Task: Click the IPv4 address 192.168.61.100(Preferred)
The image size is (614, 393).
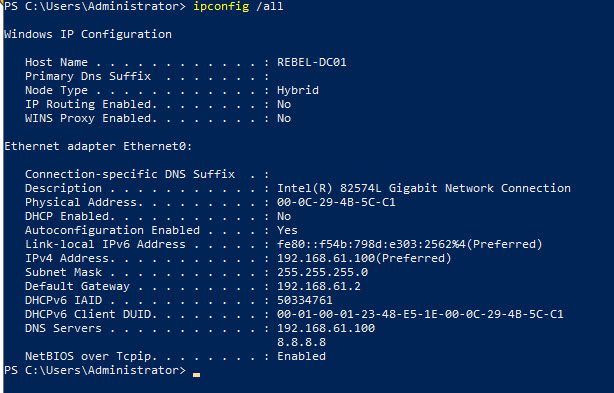Action: click(x=364, y=258)
